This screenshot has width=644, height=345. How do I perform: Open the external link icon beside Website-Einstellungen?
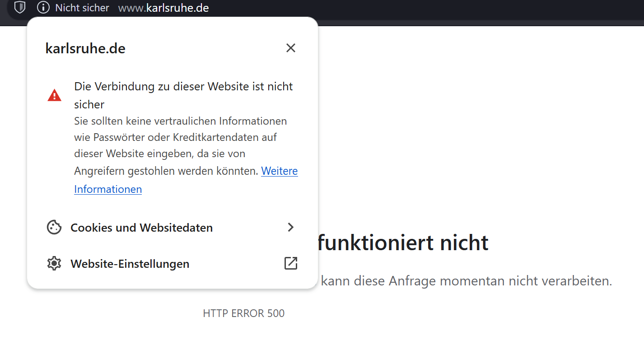tap(290, 263)
